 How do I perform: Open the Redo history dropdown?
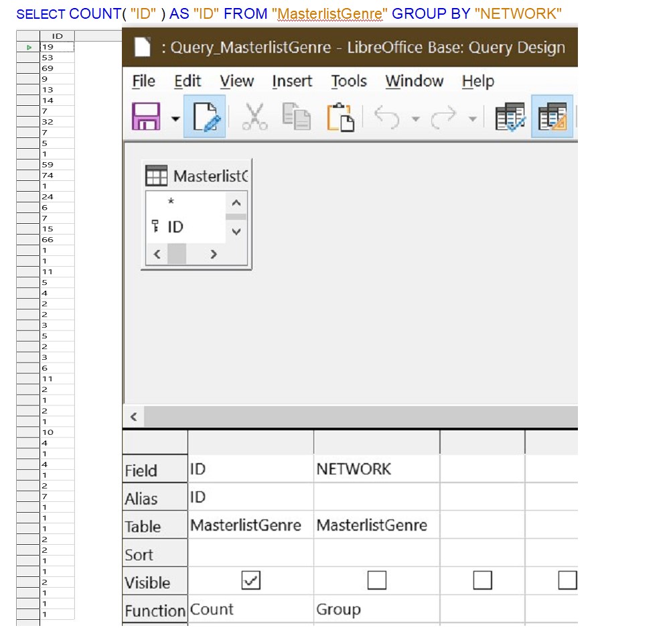(472, 119)
